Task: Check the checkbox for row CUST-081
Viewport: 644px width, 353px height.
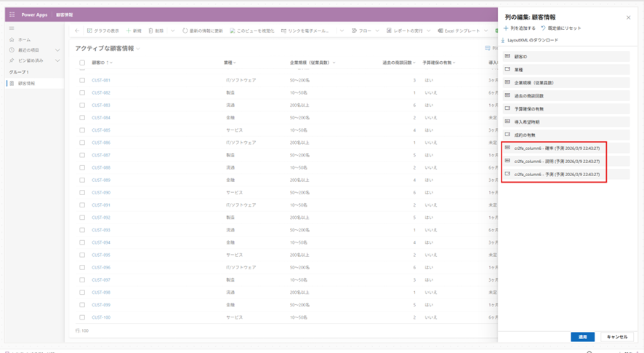Action: point(82,81)
